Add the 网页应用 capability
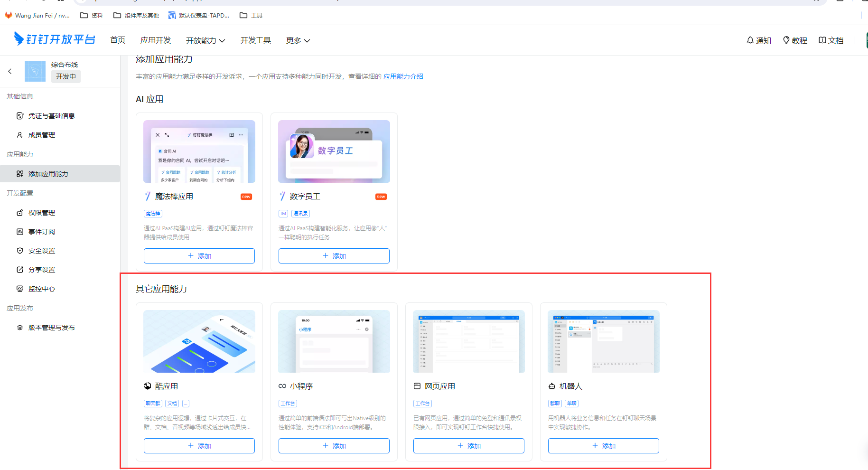This screenshot has height=470, width=868. click(469, 446)
